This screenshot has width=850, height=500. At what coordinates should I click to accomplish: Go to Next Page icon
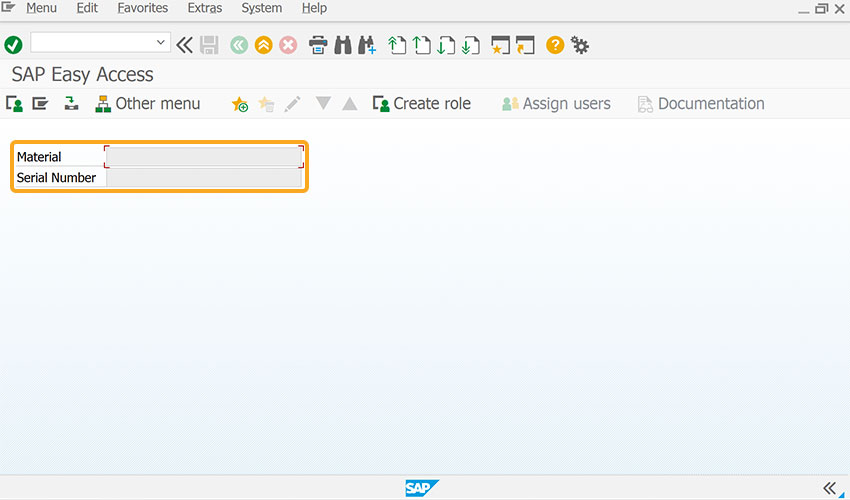[446, 45]
